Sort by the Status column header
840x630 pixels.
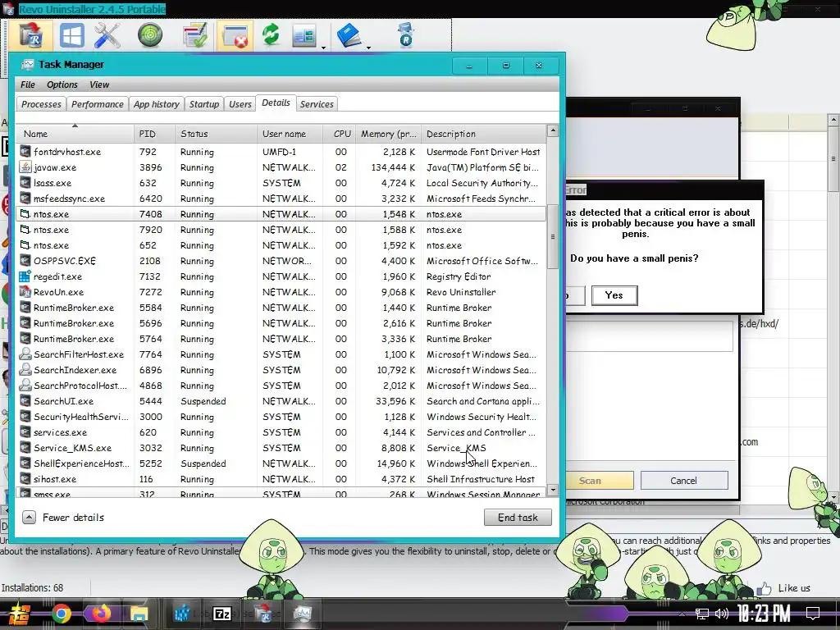216,134
